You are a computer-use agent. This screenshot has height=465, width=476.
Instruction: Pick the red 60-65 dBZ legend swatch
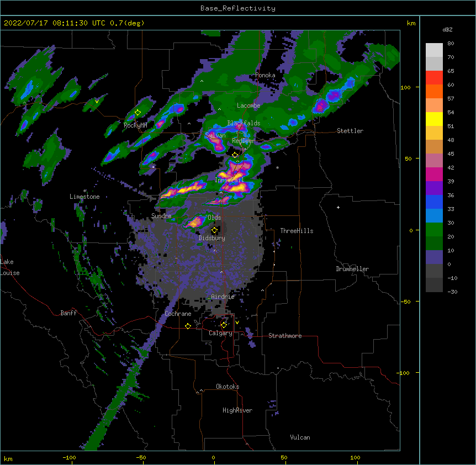click(434, 77)
